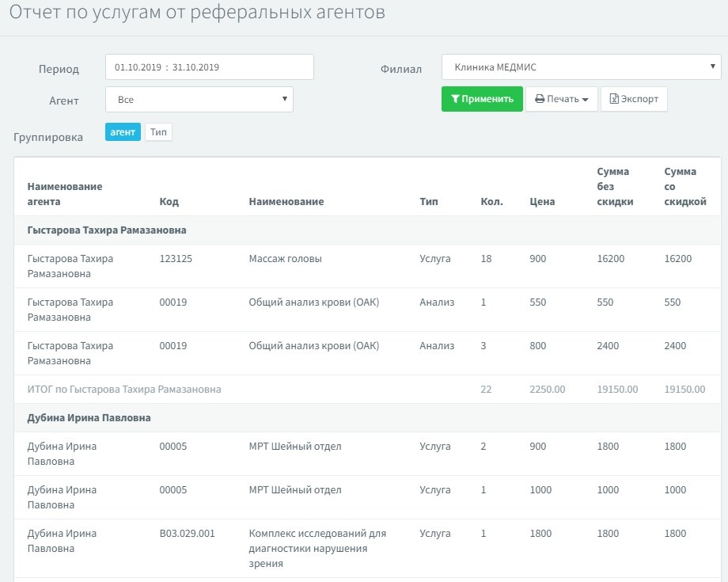Click price 1800 in Комплекс исследований row
The width and height of the screenshot is (728, 582).
coord(540,533)
